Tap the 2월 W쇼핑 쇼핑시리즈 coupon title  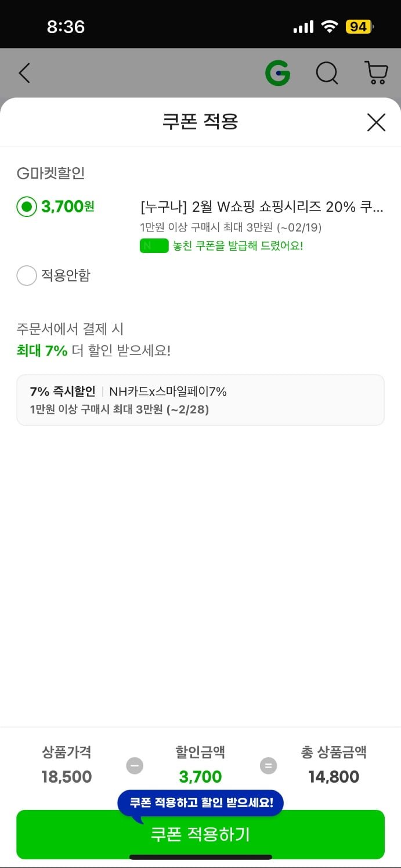pyautogui.click(x=262, y=207)
